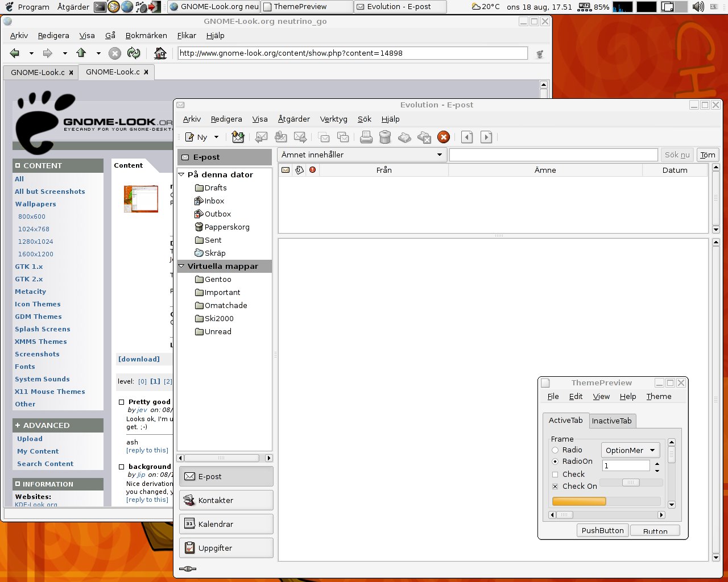Open the Ny button dropdown arrow
This screenshot has height=582, width=728.
(x=216, y=137)
